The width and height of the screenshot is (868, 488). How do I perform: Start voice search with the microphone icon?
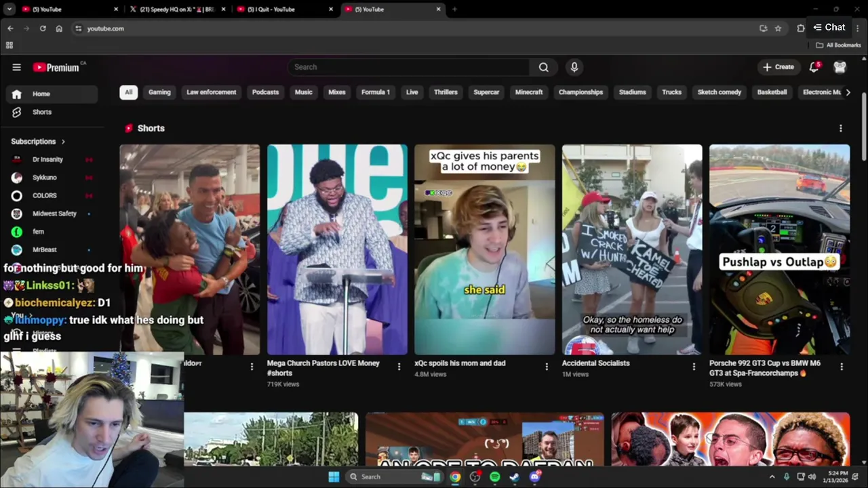pos(574,67)
